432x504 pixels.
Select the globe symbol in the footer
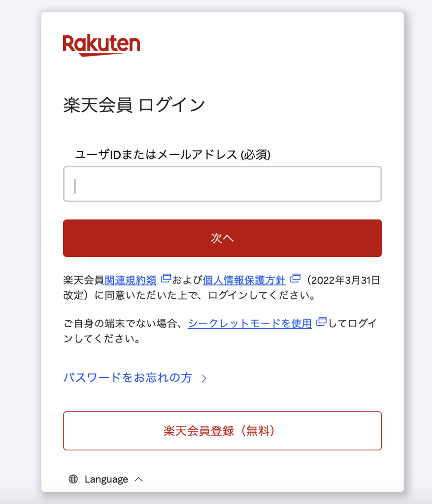coord(74,478)
